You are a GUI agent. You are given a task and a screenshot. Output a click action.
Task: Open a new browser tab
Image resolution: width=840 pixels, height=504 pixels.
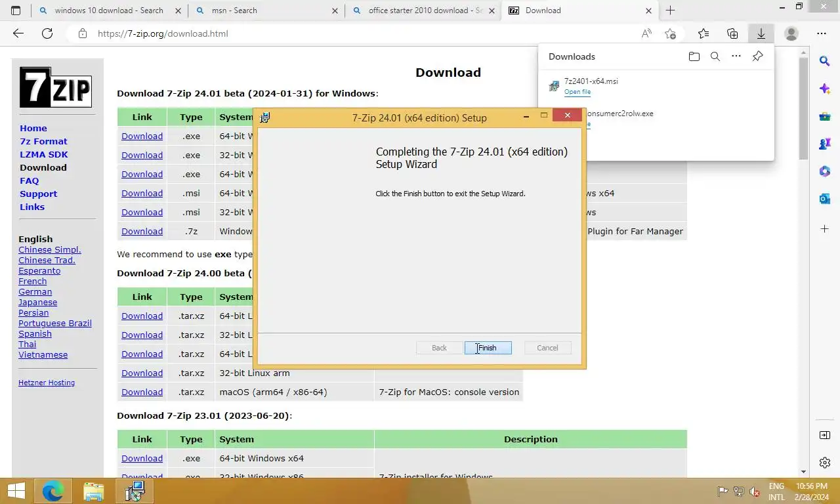(x=670, y=10)
